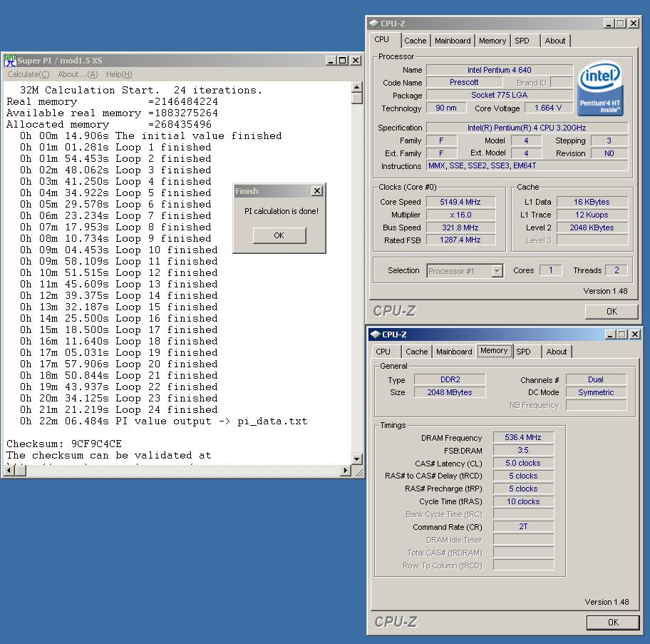Open the Help(H) menu

[x=119, y=74]
